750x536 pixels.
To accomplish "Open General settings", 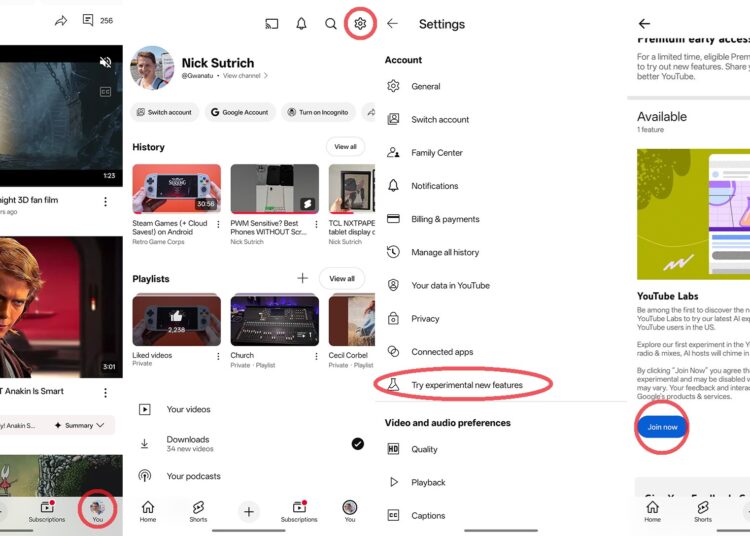I will pyautogui.click(x=501, y=87).
